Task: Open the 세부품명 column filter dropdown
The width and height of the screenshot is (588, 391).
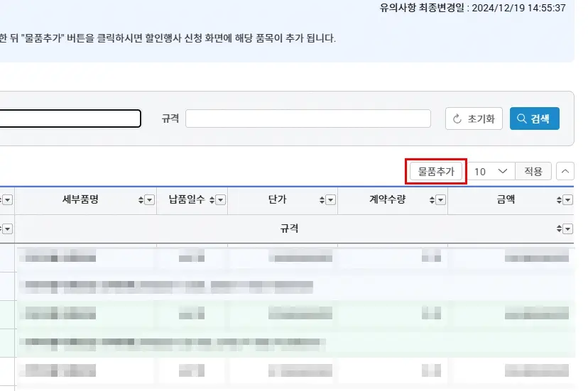Action: pyautogui.click(x=150, y=201)
